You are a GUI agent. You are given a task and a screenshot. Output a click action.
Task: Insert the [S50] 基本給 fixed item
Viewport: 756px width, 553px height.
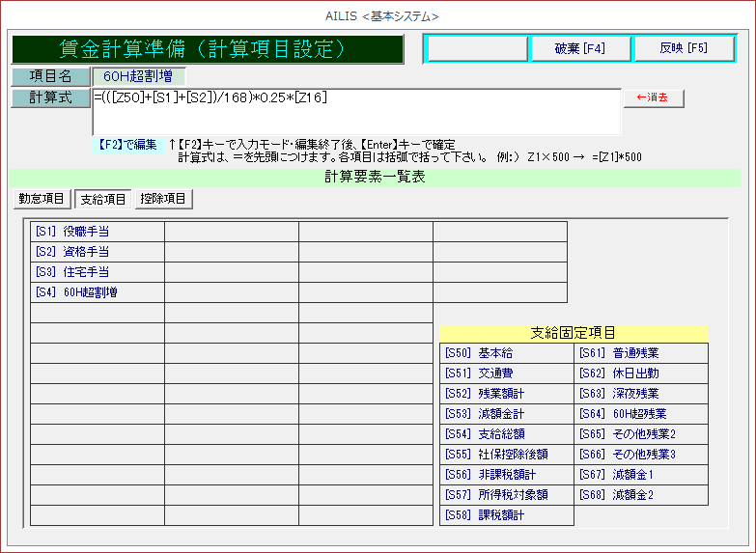(x=507, y=353)
